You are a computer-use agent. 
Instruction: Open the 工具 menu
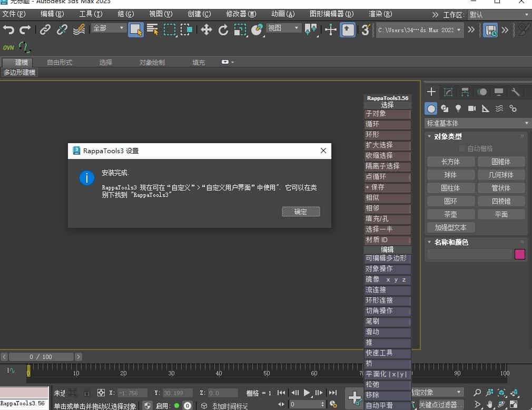coord(91,14)
